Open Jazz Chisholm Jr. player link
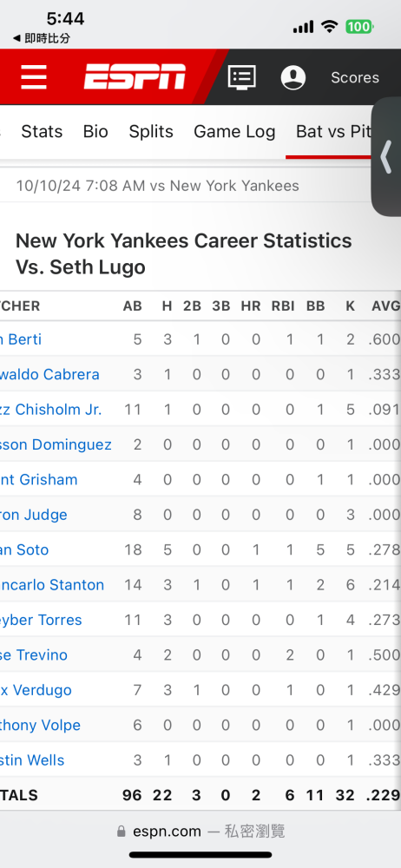Image resolution: width=401 pixels, height=868 pixels. point(51,410)
